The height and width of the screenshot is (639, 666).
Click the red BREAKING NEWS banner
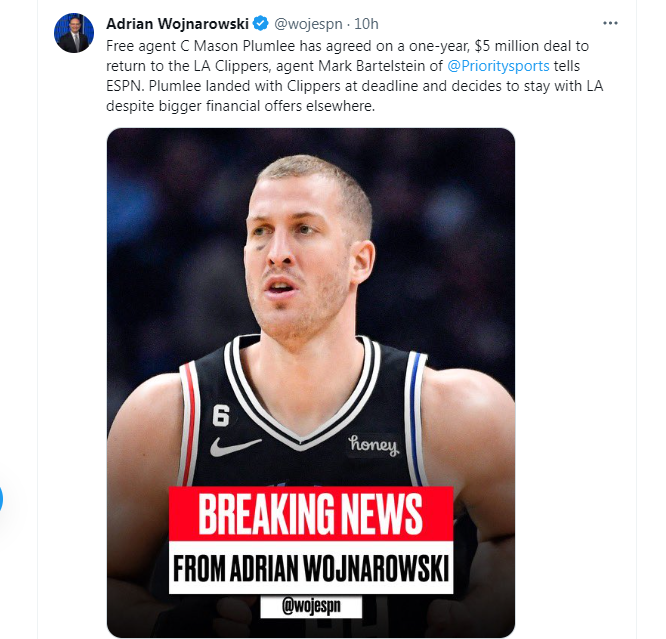coord(311,513)
